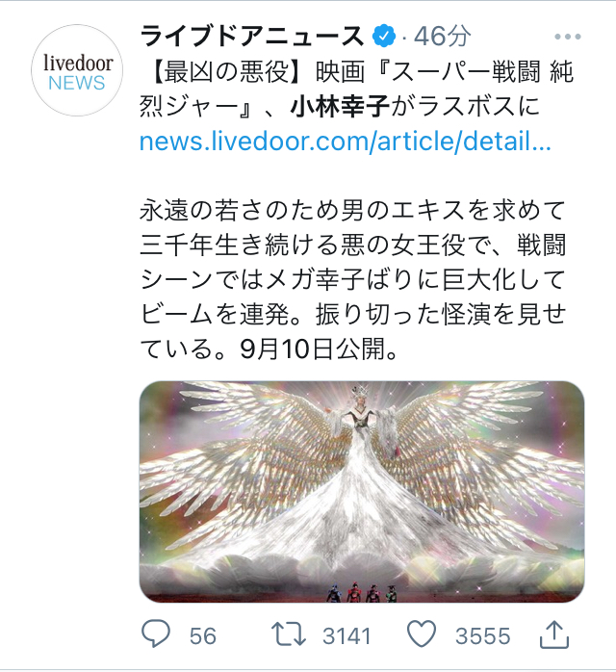Click the four rangers in image
Image resolution: width=616 pixels, height=672 pixels.
362,592
